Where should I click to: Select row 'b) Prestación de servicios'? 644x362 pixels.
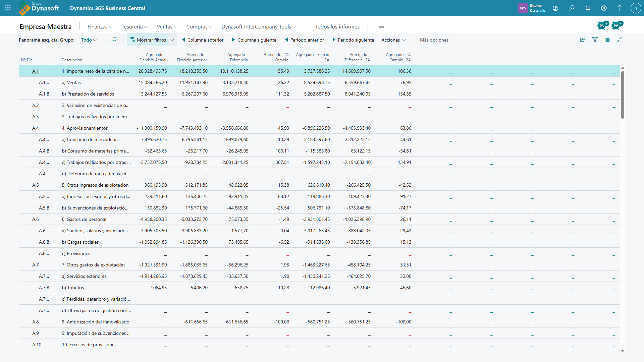[319, 94]
